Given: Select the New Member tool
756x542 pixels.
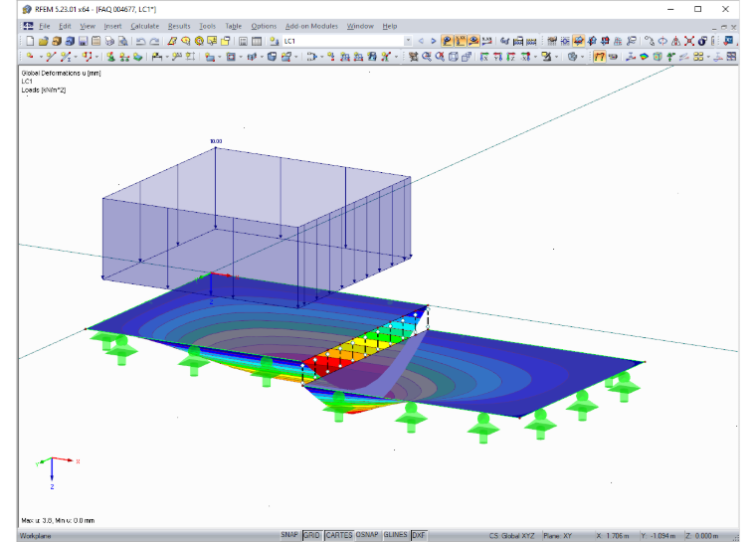Looking at the screenshot, I should click(65, 57).
